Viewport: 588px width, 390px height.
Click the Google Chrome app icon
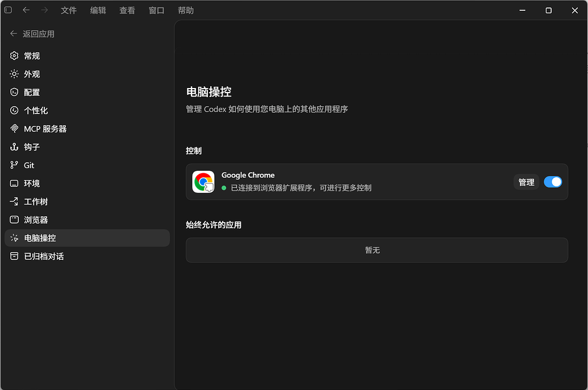[x=203, y=182]
